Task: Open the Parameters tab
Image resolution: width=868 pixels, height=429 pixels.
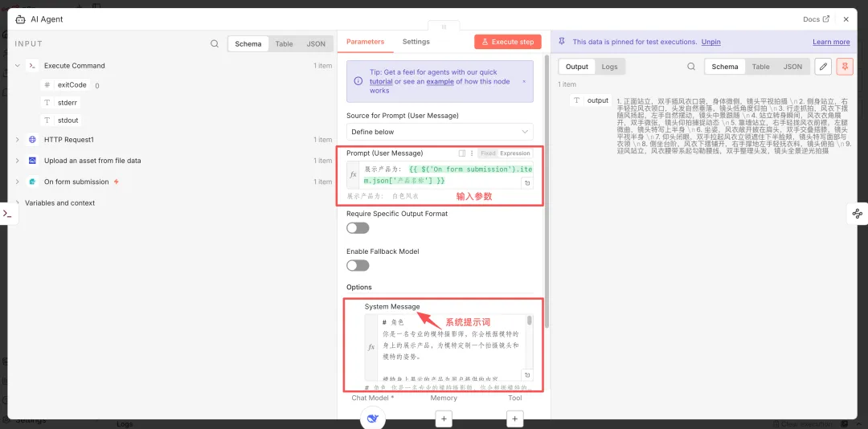Action: pos(365,42)
